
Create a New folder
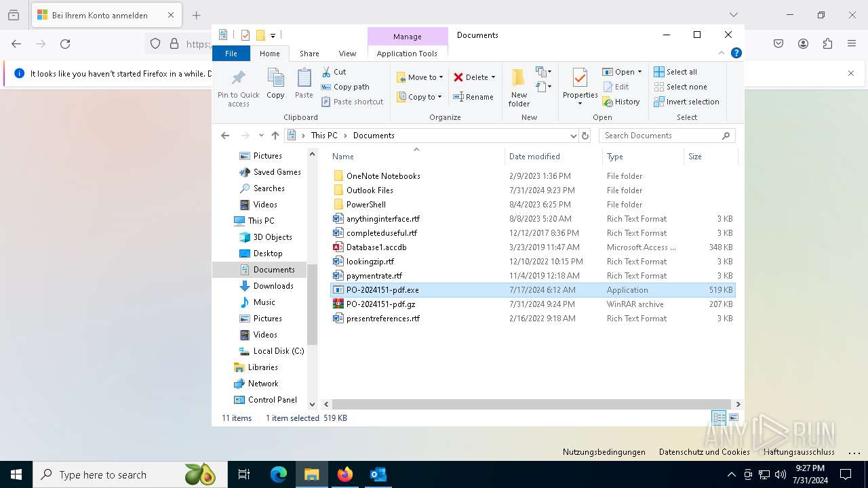(519, 87)
